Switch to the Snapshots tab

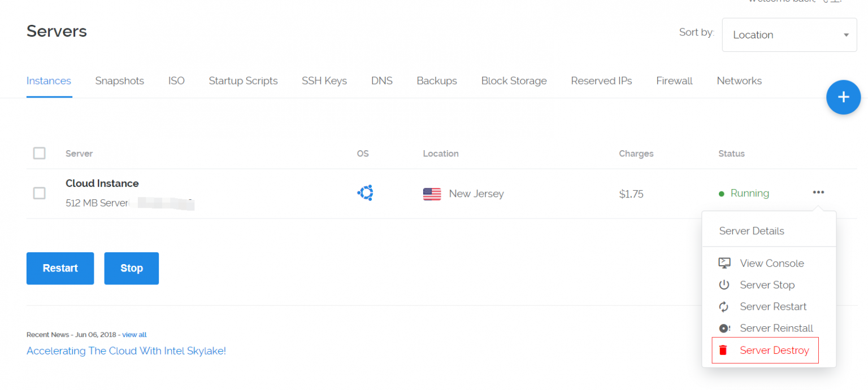tap(119, 81)
